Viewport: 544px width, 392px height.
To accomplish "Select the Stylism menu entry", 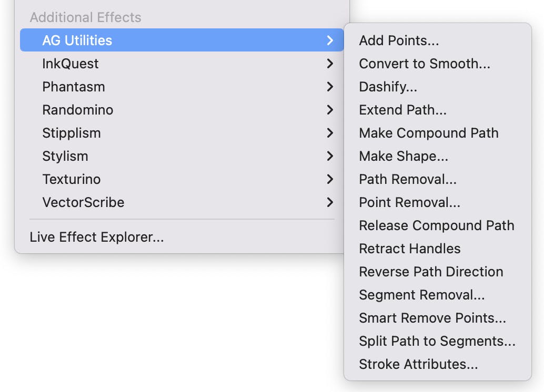I will tap(65, 156).
